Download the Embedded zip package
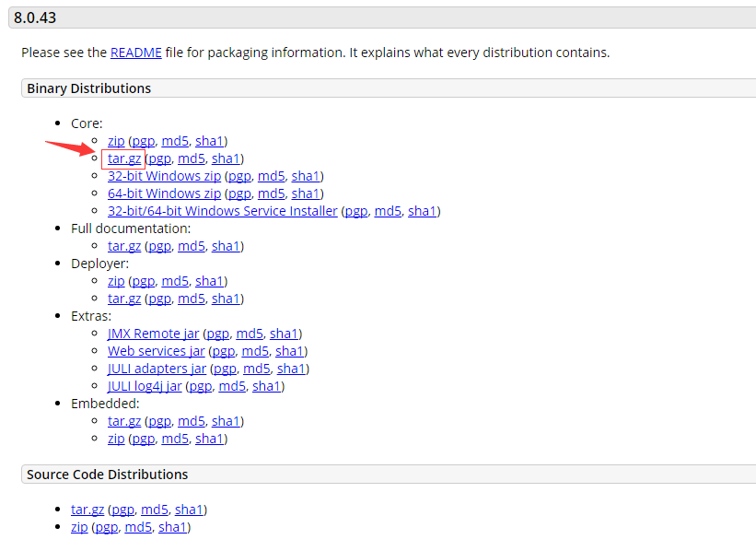Viewport: 756px width, 551px height. tap(116, 439)
